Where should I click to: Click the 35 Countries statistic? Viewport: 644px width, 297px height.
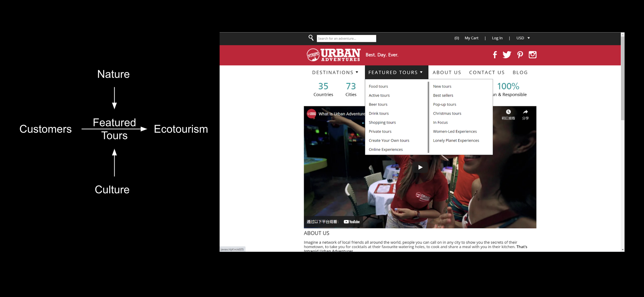(323, 89)
